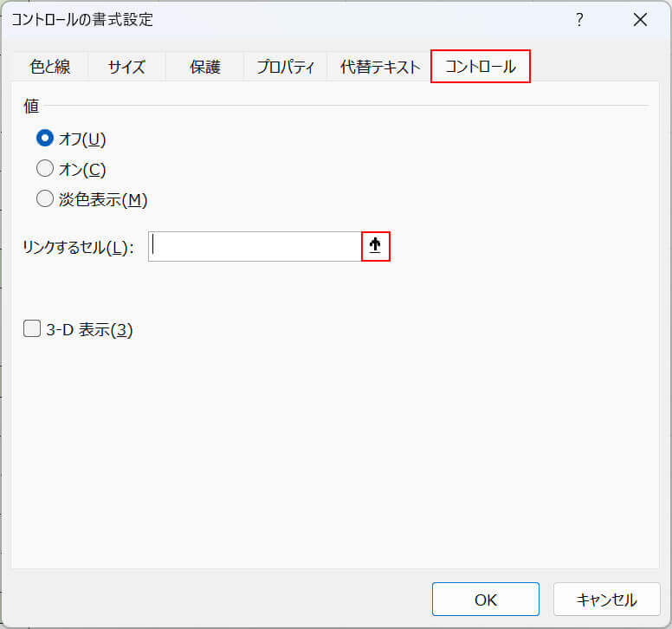Viewport: 672px width, 629px height.
Task: Choose the オン value option
Action: (45, 169)
